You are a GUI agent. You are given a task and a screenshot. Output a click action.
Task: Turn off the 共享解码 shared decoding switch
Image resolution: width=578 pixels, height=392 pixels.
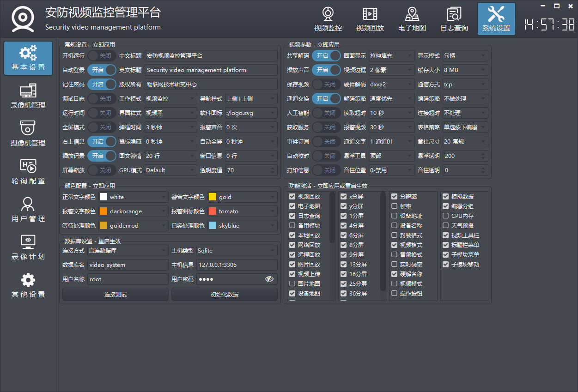(326, 56)
